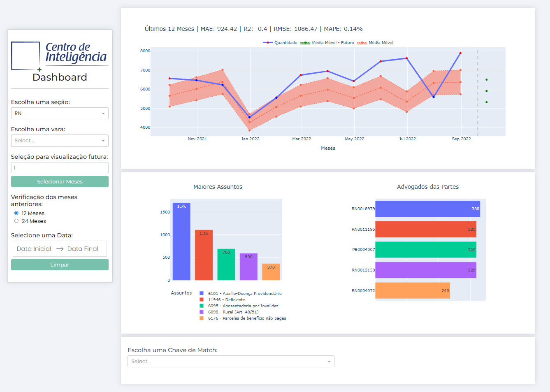The width and height of the screenshot is (550, 392).
Task: Click the Dashboard heading text
Action: point(60,77)
